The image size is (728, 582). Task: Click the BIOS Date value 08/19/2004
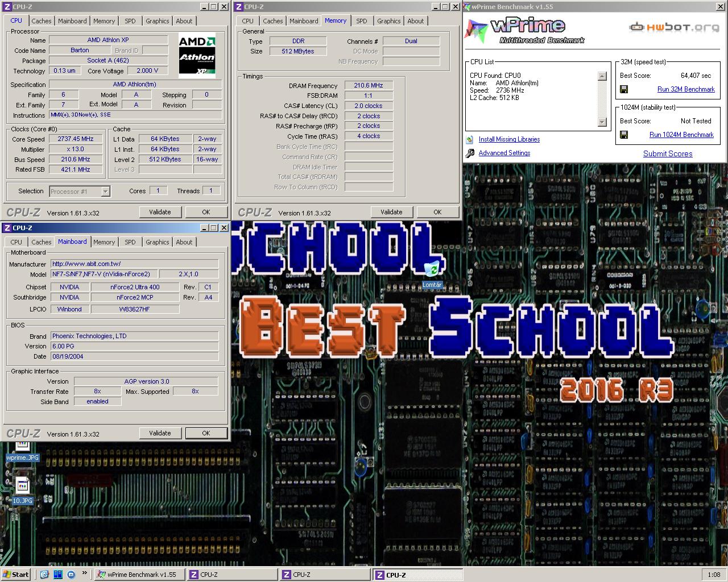point(135,356)
